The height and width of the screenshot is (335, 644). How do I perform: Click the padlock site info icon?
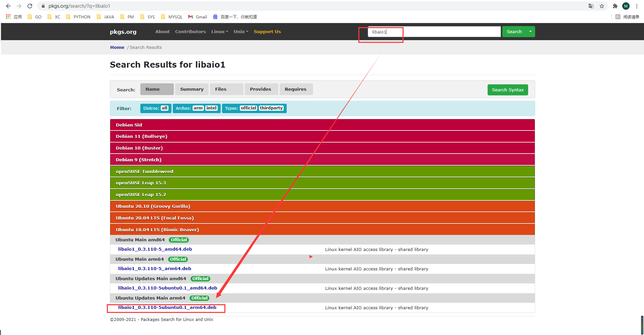point(43,6)
